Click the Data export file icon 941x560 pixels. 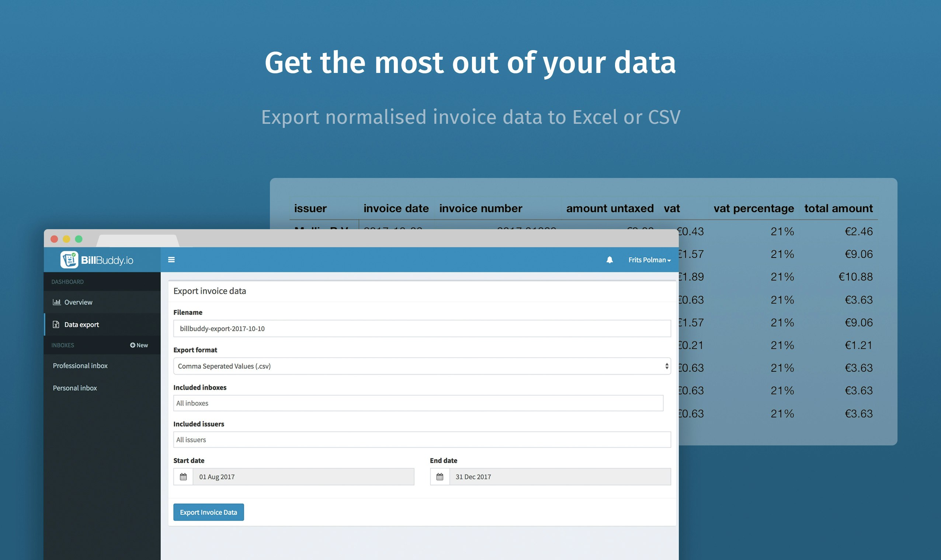tap(56, 325)
